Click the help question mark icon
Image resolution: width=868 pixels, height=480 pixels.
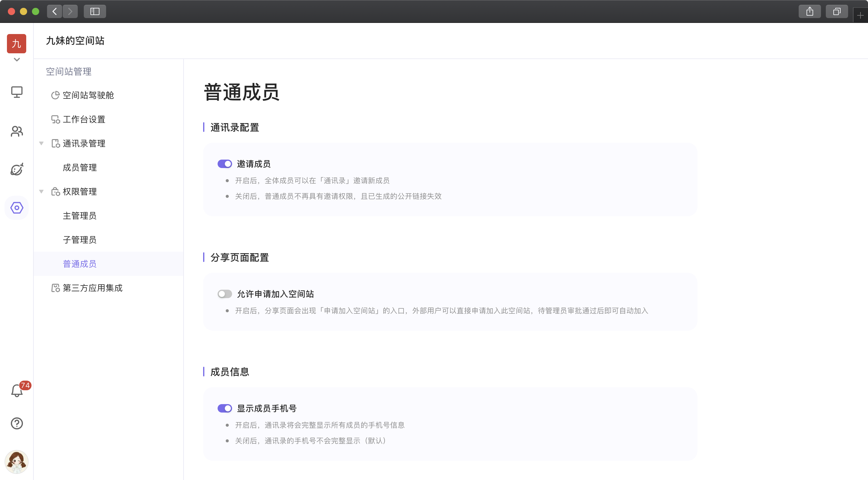tap(17, 423)
